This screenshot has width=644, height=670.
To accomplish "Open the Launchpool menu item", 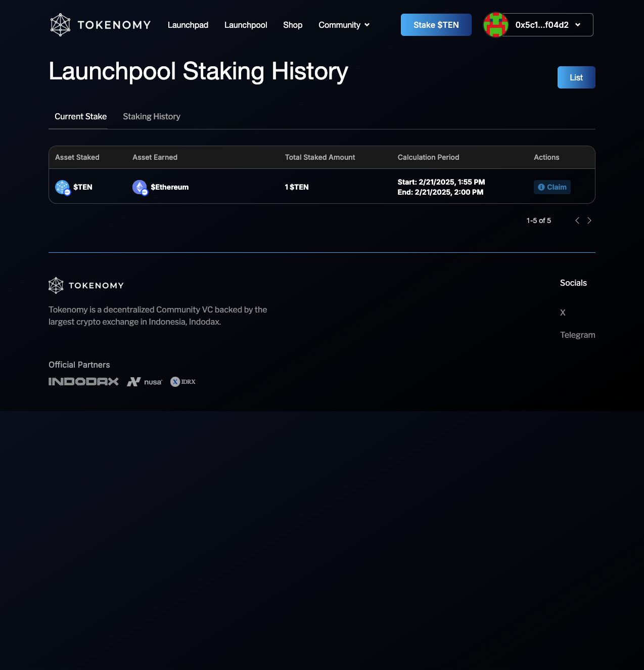I will click(x=246, y=25).
